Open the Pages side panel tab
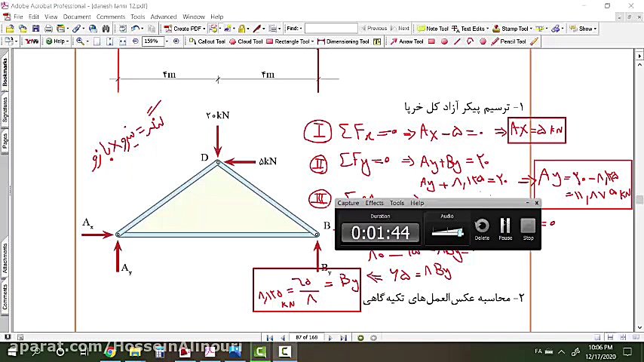The width and height of the screenshot is (644, 362). tap(5, 141)
